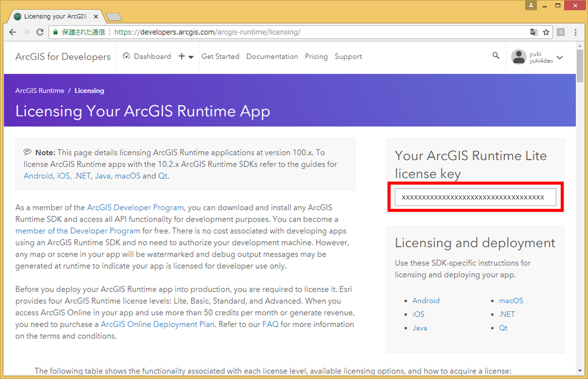Click member of the Developer Program link

point(78,231)
